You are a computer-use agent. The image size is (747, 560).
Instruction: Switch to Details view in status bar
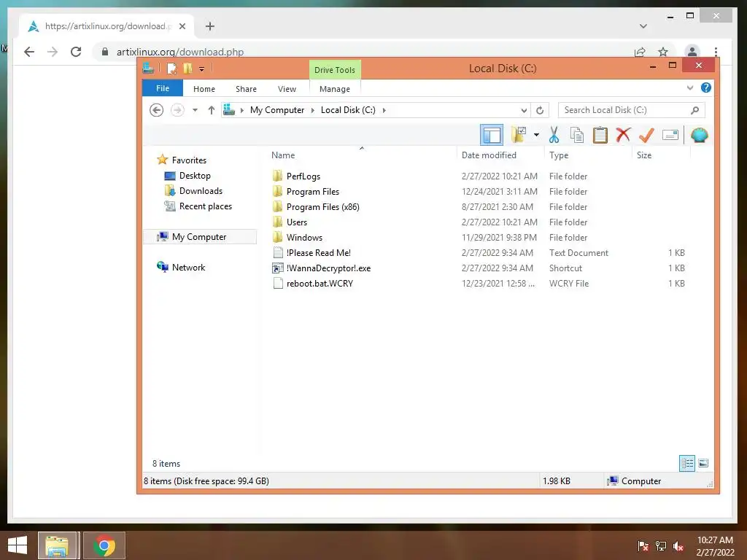pyautogui.click(x=687, y=463)
